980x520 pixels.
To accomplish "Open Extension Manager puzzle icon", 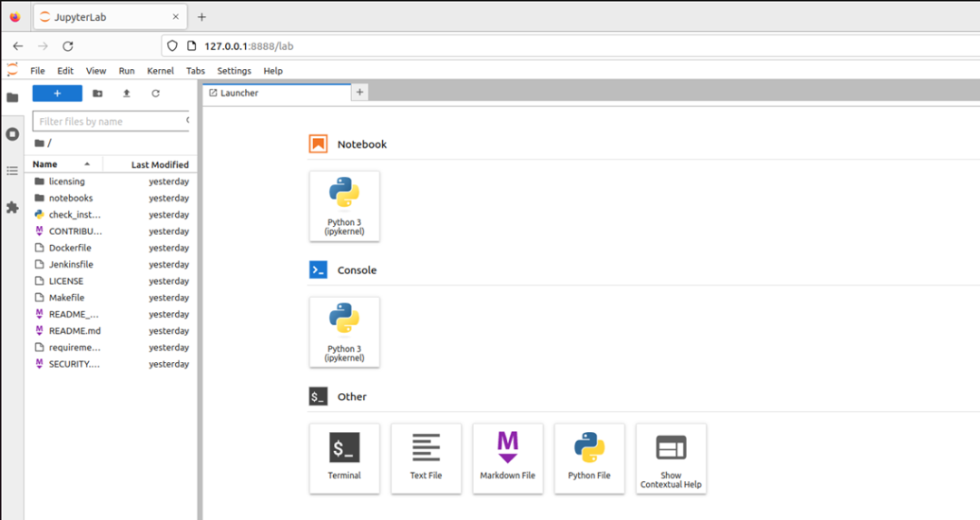I will (x=13, y=208).
